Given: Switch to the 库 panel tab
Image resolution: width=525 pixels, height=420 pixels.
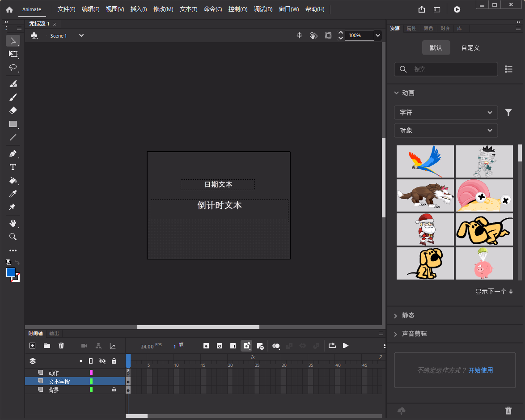Looking at the screenshot, I should coord(459,29).
